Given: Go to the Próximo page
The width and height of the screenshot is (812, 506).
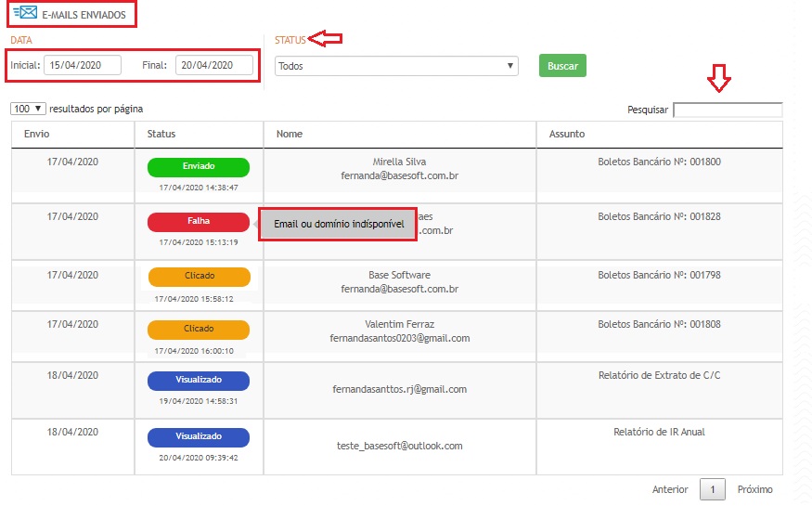Looking at the screenshot, I should [x=754, y=489].
